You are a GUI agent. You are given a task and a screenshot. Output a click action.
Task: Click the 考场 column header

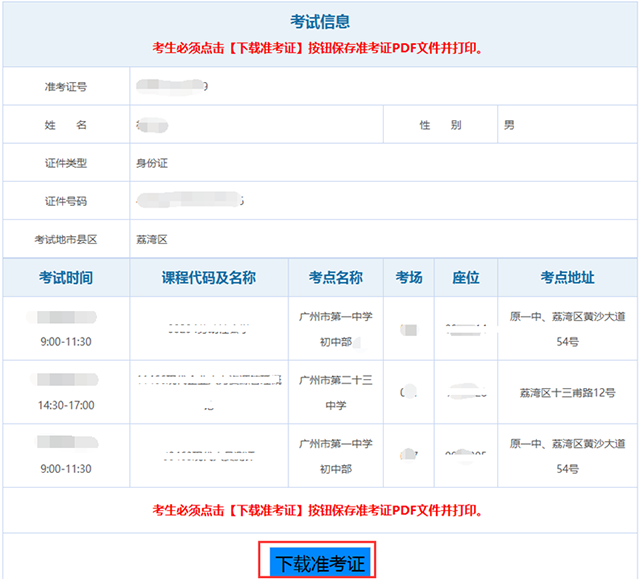tap(409, 278)
